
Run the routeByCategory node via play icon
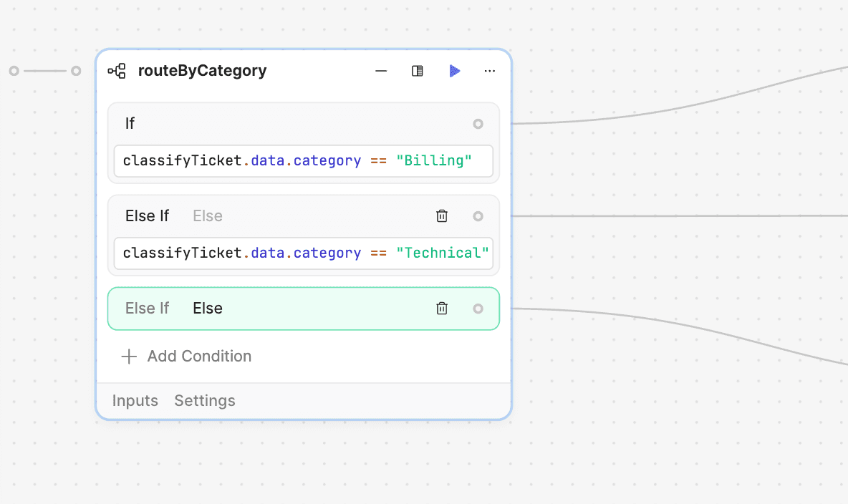455,71
